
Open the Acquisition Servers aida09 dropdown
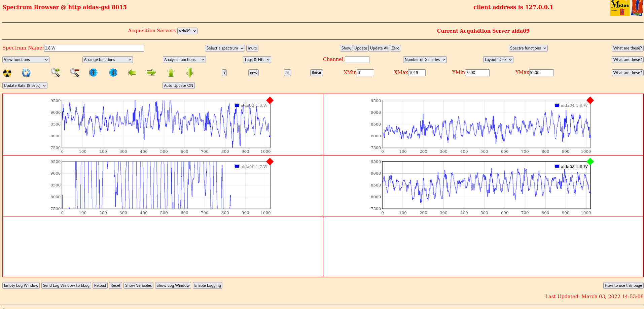[x=187, y=31]
